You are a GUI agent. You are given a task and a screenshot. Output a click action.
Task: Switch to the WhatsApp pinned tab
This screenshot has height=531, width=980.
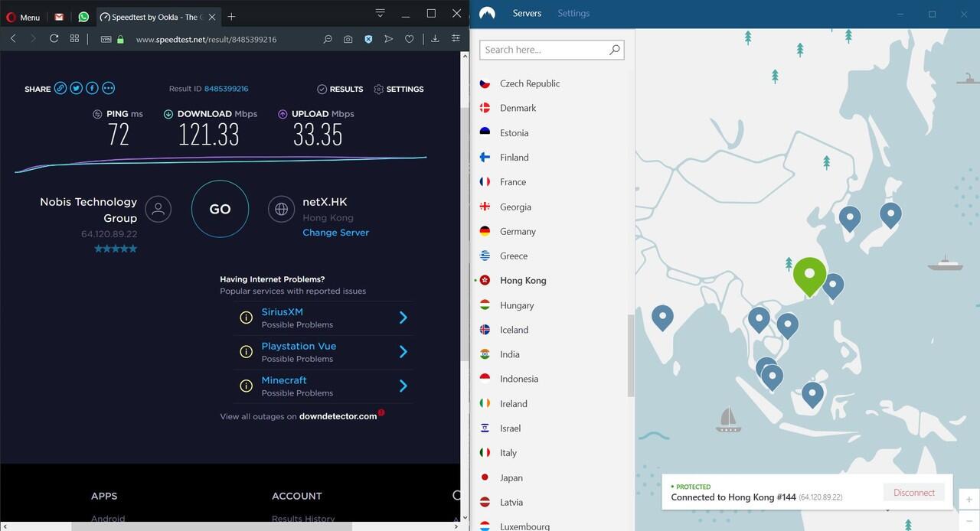83,17
